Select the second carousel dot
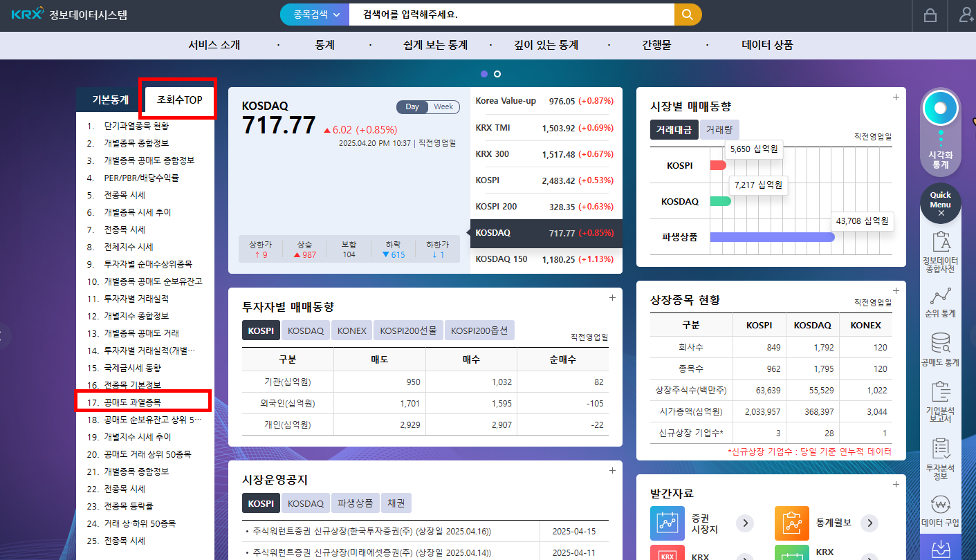This screenshot has width=976, height=560. coord(497,74)
